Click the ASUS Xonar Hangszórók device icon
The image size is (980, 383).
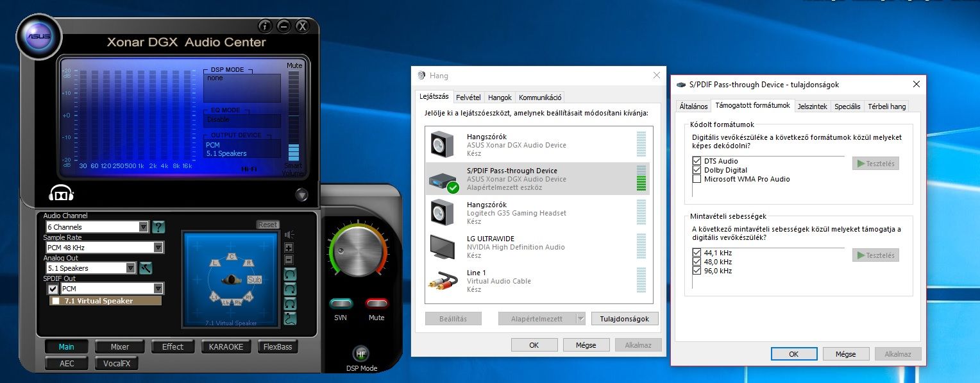(441, 145)
